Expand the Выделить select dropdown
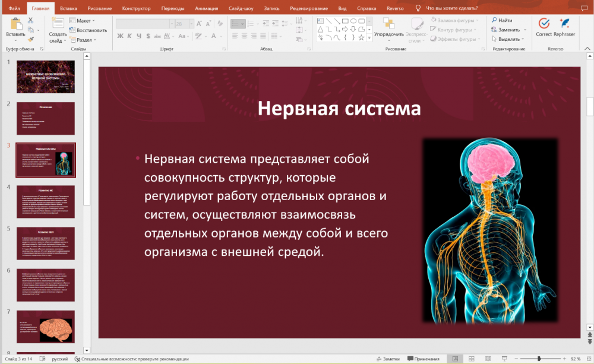 pos(509,39)
